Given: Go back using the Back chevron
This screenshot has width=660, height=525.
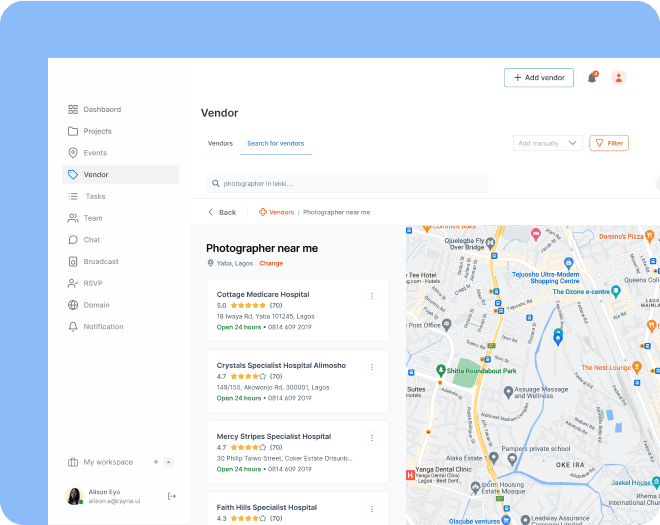Looking at the screenshot, I should (210, 212).
